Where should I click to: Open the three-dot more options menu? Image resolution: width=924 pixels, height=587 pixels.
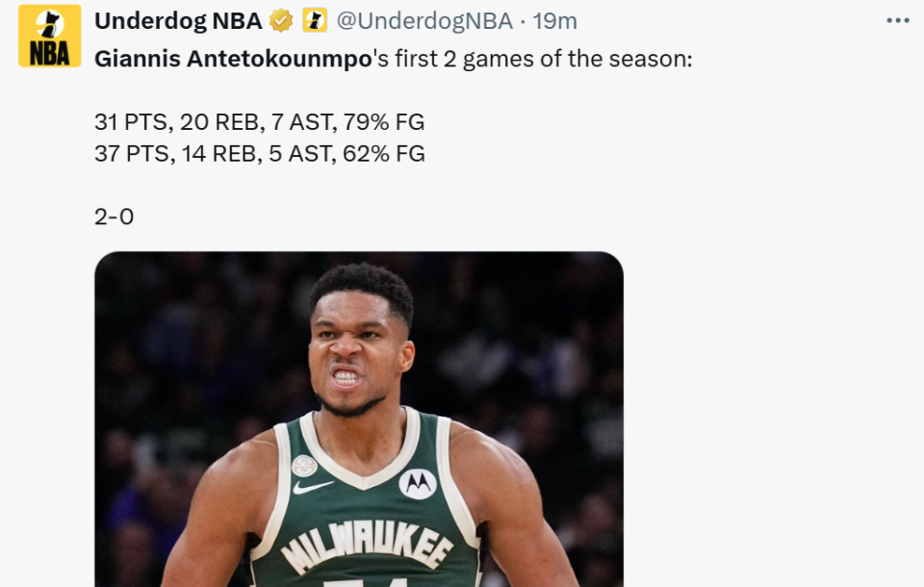(x=897, y=20)
